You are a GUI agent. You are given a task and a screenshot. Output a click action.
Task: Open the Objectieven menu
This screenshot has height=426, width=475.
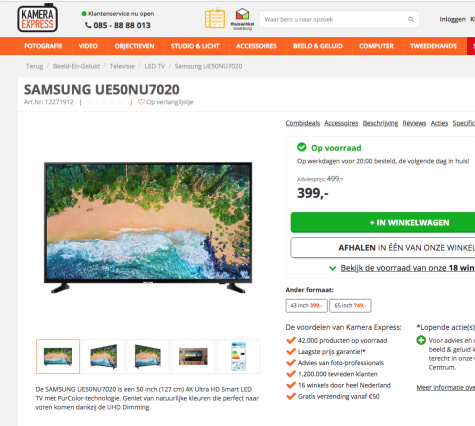pos(134,46)
